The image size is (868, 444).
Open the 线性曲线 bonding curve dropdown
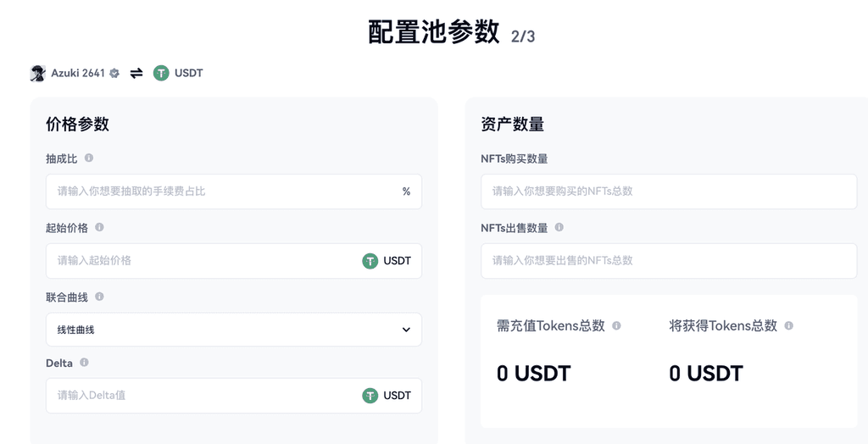[x=233, y=330]
